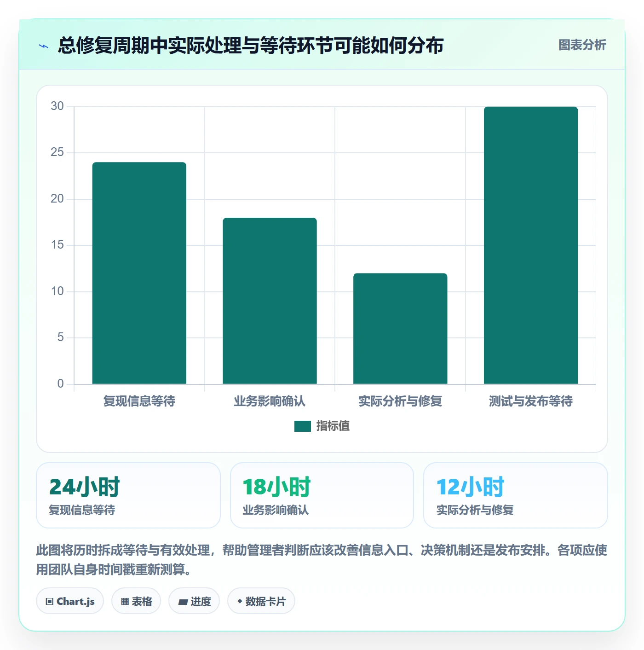This screenshot has height=650, width=644.
Task: Click the bar icon in 进度 chip
Action: point(183,602)
